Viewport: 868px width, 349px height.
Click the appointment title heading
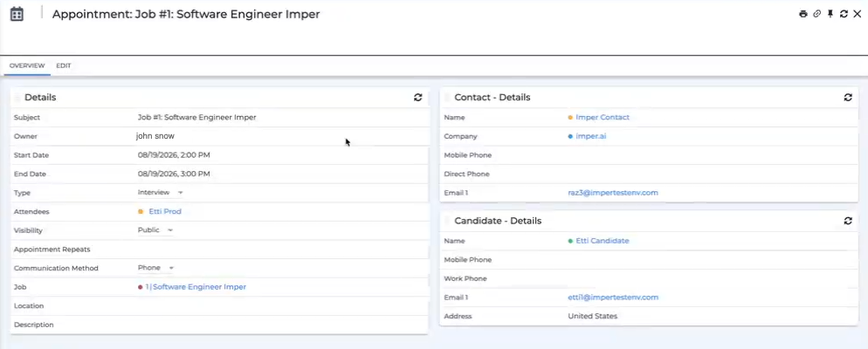pos(186,14)
